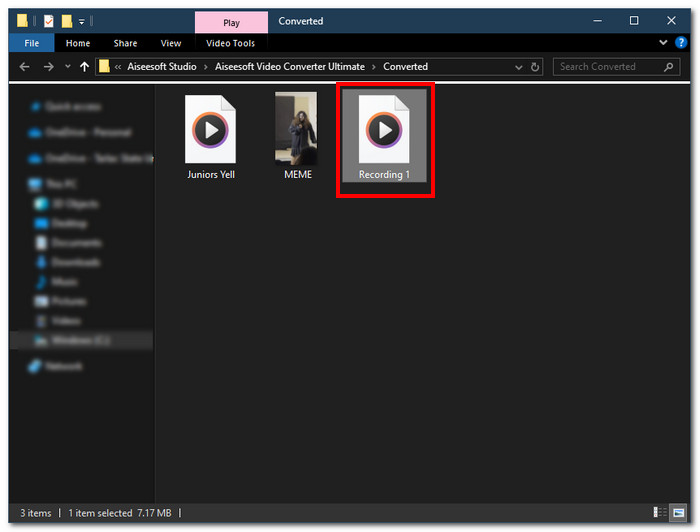Maximize the Converted window
Image resolution: width=700 pixels, height=532 pixels.
(x=634, y=21)
